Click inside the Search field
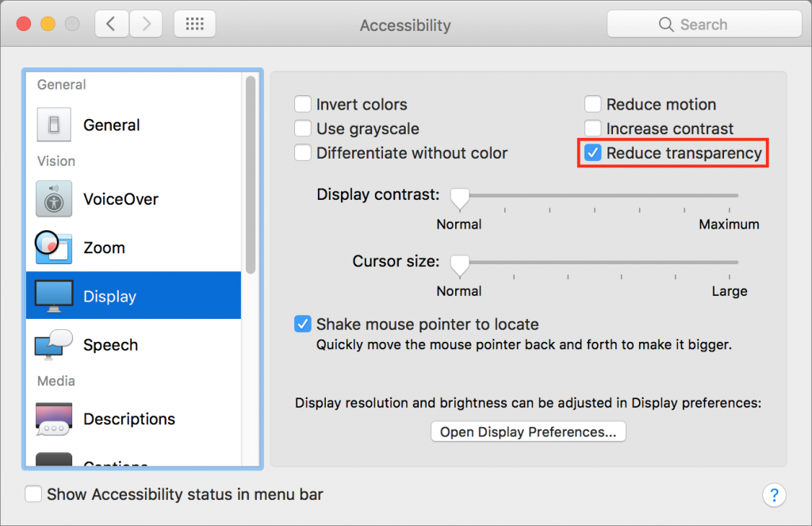812x526 pixels. (x=703, y=24)
